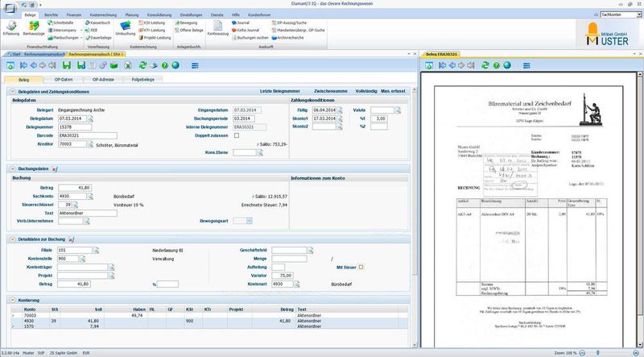Open lookup next to Kostenstelle field
This screenshot has width=644, height=357.
coord(82,259)
